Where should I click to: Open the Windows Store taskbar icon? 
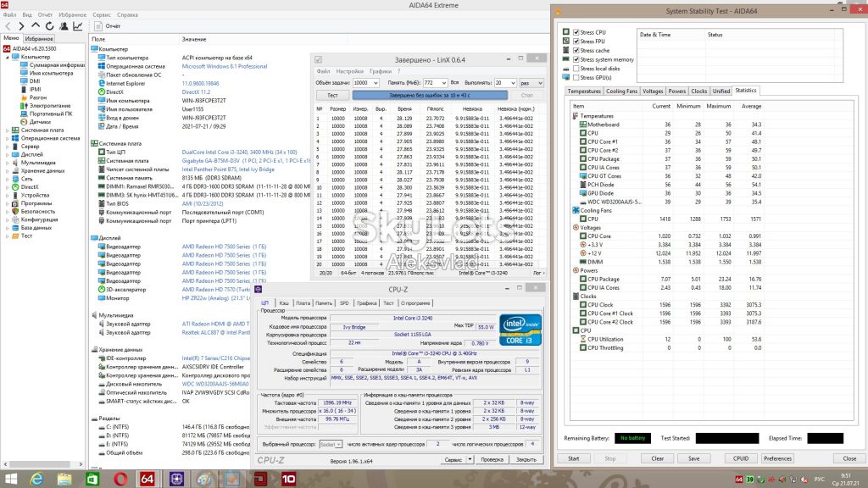(x=92, y=479)
